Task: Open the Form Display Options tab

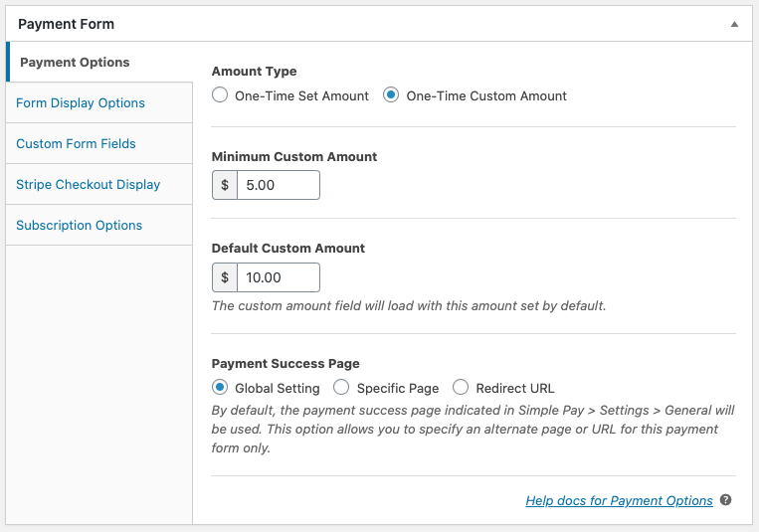Action: click(x=81, y=102)
